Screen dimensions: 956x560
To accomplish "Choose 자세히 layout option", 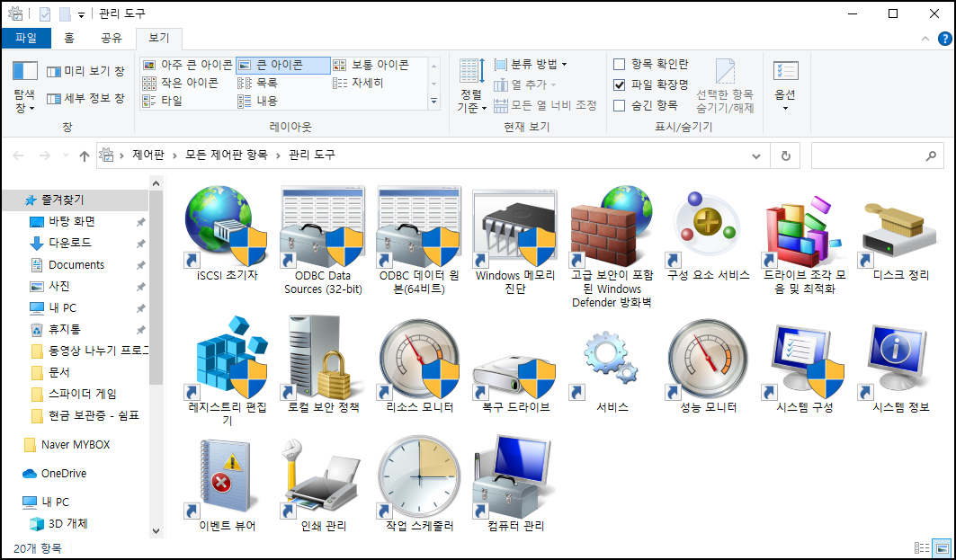I will click(358, 83).
